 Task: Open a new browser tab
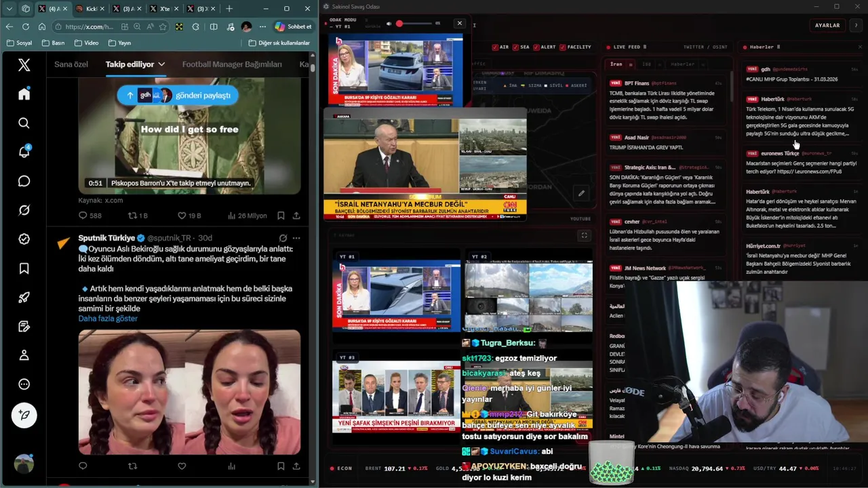tap(229, 9)
